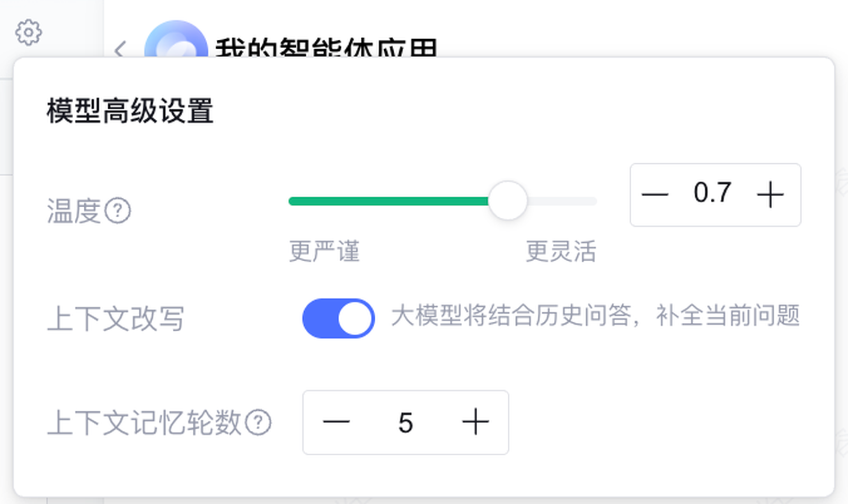This screenshot has height=504, width=848.
Task: Increase 上下文记忆轮数 with the plus button
Action: point(475,422)
